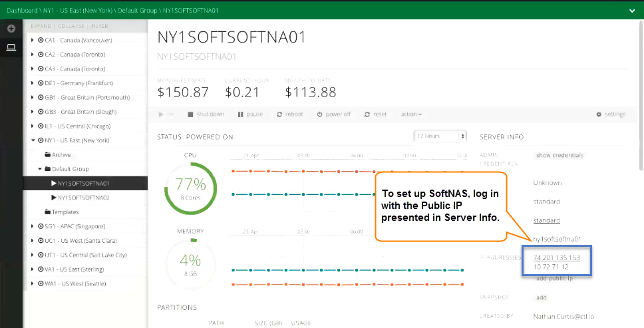Click the Memory 4% gauge

pos(190,264)
